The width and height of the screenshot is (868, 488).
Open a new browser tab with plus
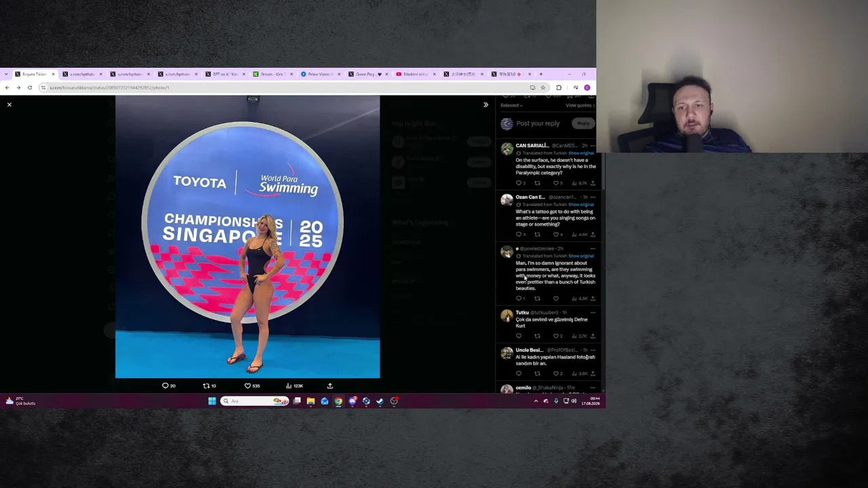click(x=540, y=74)
